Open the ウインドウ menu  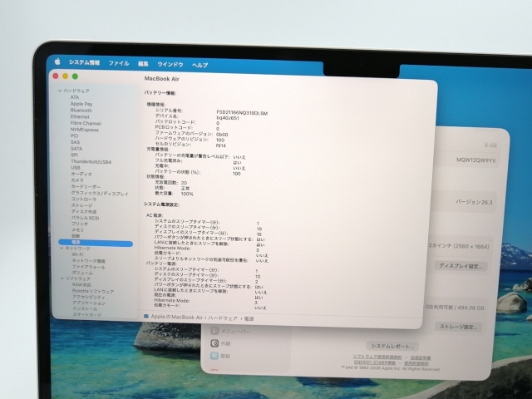coord(170,64)
